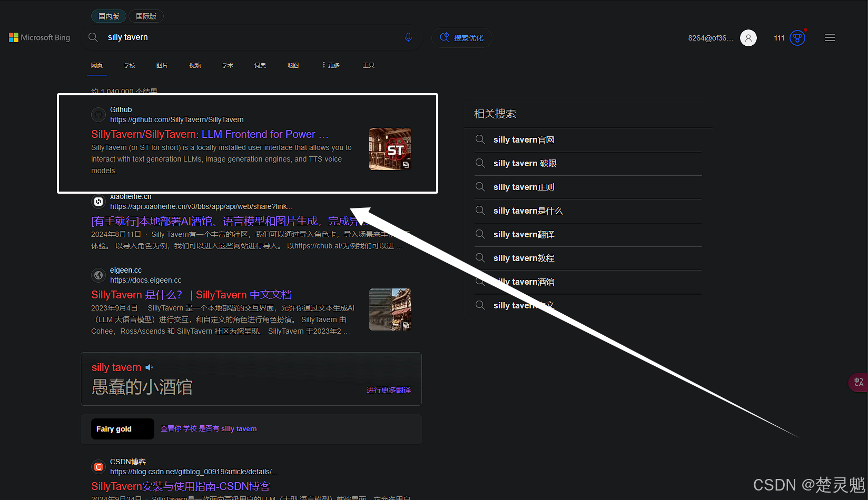The height and width of the screenshot is (500, 868).
Task: Click the api.xiaoheihe.cn result URL
Action: [x=201, y=206]
